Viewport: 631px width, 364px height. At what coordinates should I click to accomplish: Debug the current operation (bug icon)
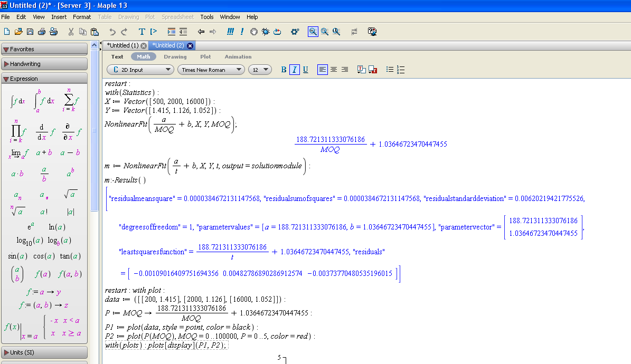[x=266, y=32]
